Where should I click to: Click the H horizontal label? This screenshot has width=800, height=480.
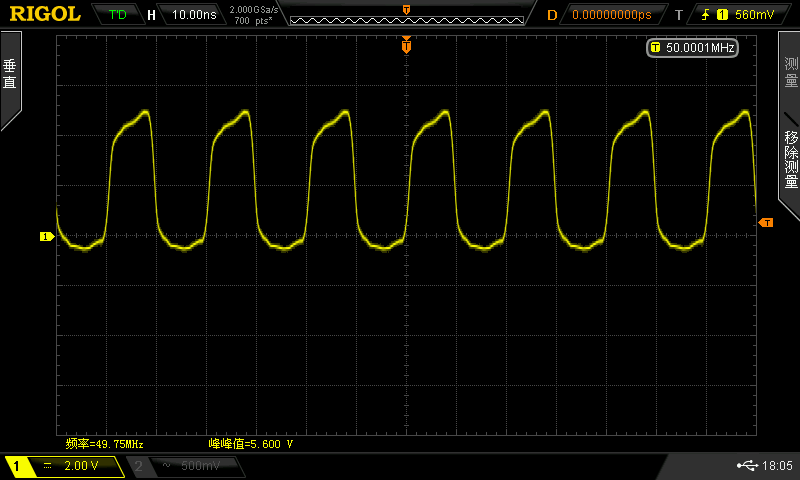(151, 15)
